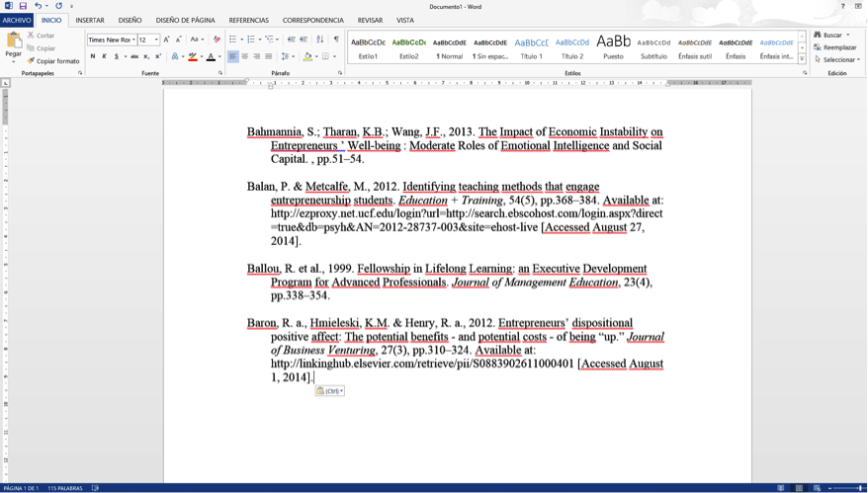This screenshot has height=493, width=868.
Task: Toggle bold (N) formatting
Action: (93, 56)
